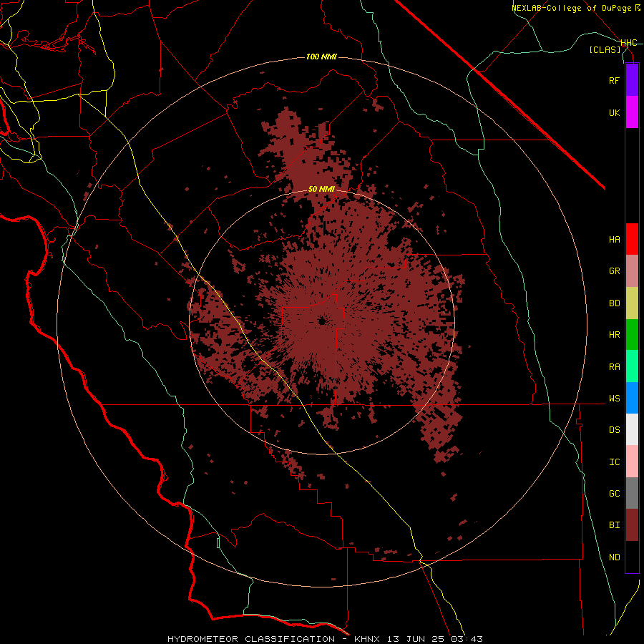644x644 pixels.
Task: Click the GR legend label
Action: pyautogui.click(x=615, y=271)
